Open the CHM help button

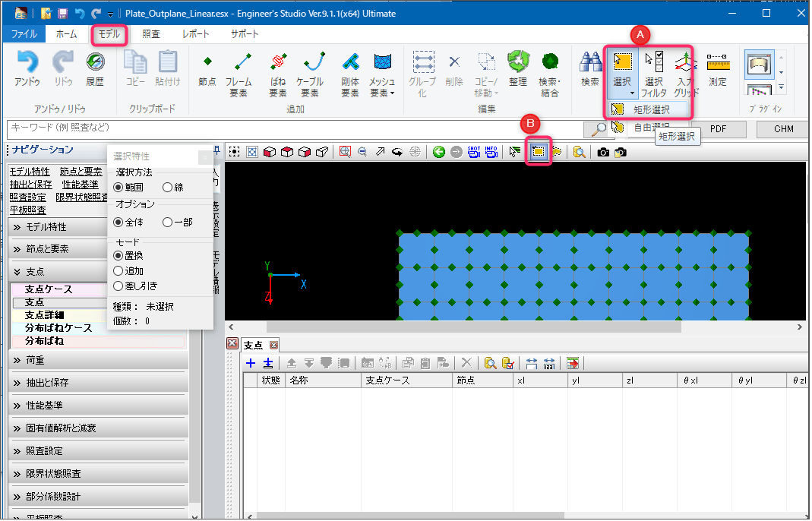point(783,129)
